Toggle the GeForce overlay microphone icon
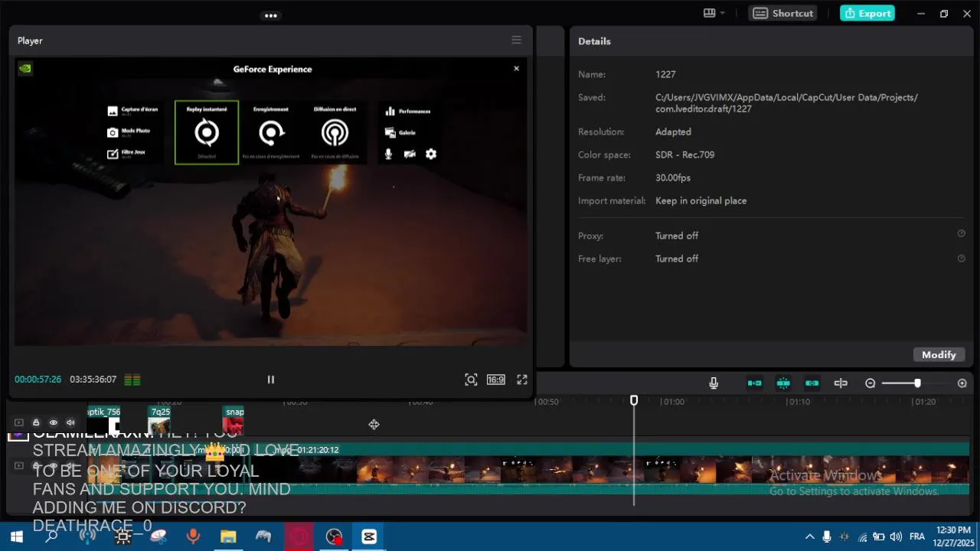Screen dimensions: 980x551 tap(388, 154)
